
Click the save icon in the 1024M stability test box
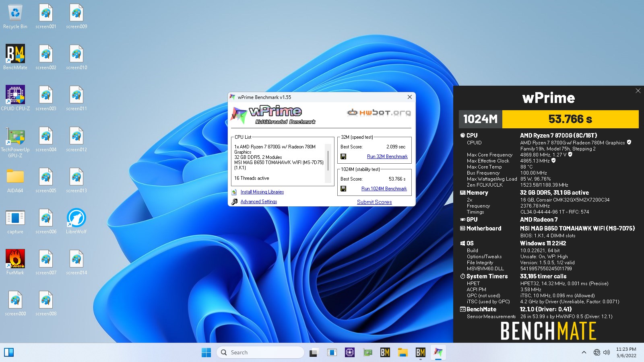point(343,189)
